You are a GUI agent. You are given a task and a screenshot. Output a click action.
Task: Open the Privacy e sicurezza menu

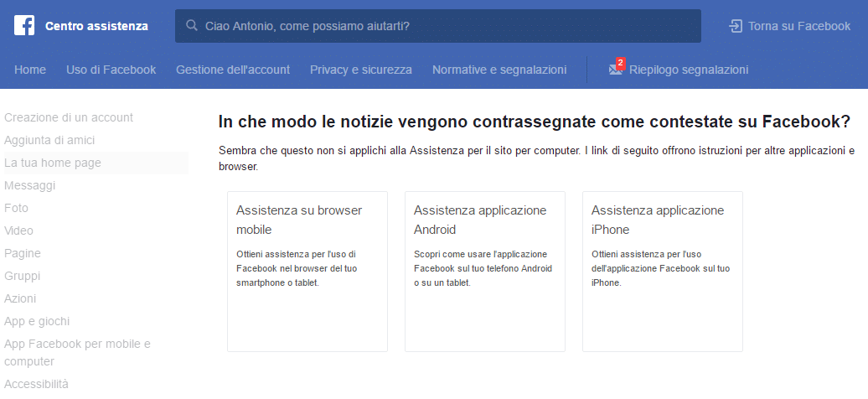point(361,70)
